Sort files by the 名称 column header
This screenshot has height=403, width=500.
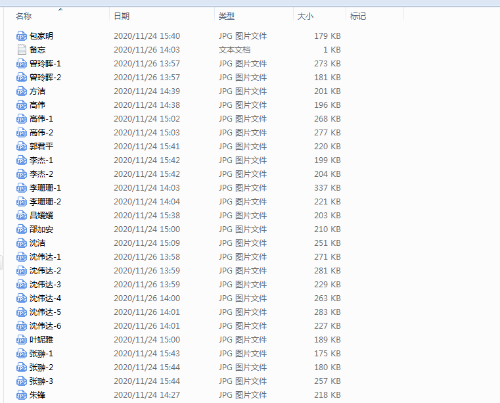(x=24, y=16)
